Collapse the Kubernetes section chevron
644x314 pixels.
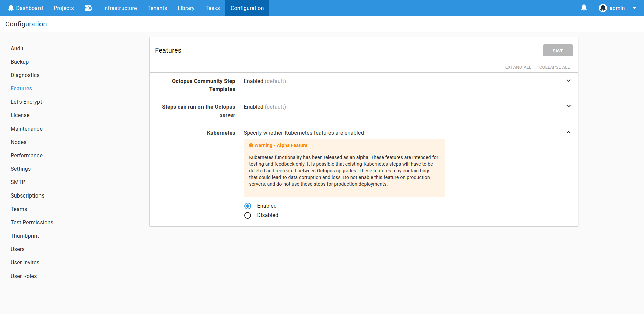coord(568,132)
